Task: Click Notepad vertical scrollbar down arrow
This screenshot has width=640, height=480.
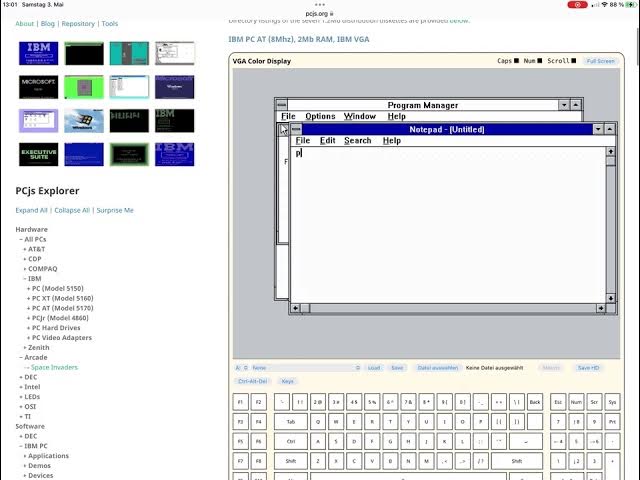Action: click(611, 298)
